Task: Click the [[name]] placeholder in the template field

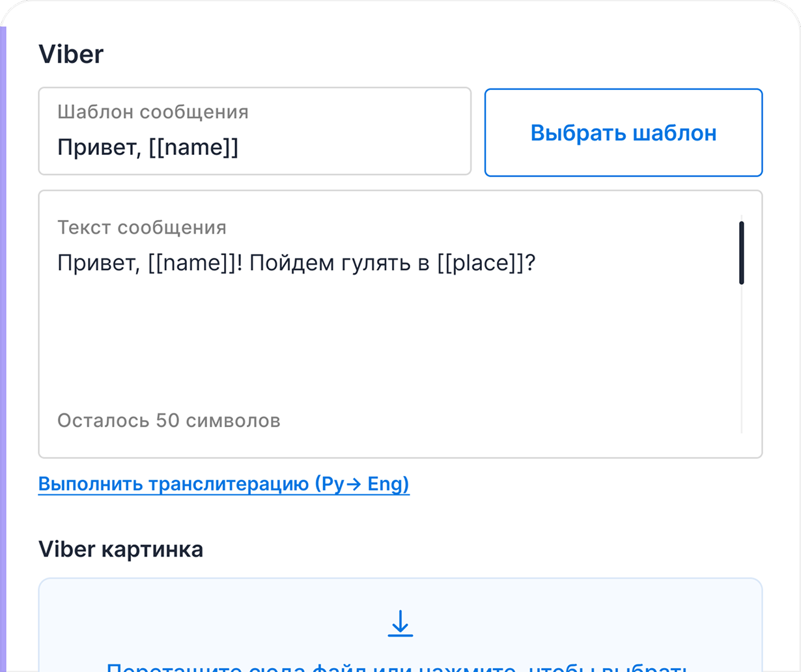Action: pyautogui.click(x=193, y=147)
